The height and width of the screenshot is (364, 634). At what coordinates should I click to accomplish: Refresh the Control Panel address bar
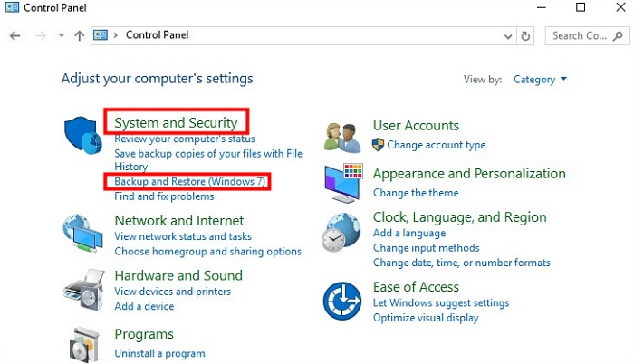[x=525, y=36]
